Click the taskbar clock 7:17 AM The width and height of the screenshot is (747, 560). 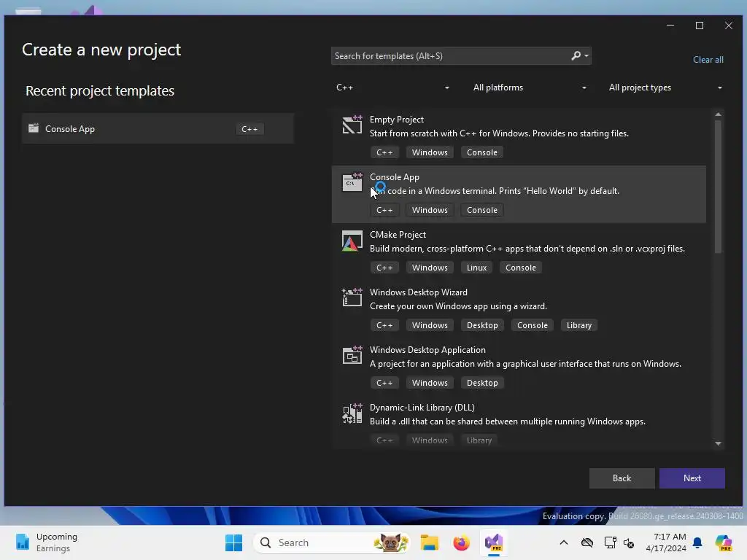click(670, 537)
